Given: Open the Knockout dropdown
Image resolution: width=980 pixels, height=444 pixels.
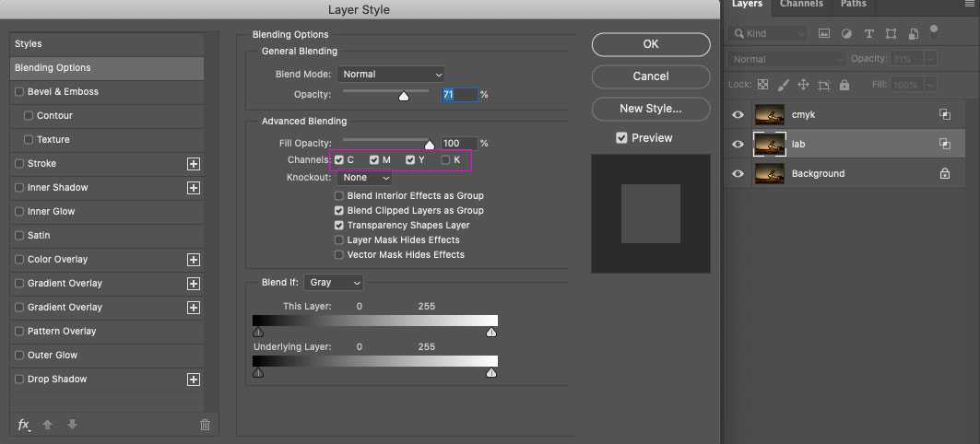Looking at the screenshot, I should [x=364, y=178].
